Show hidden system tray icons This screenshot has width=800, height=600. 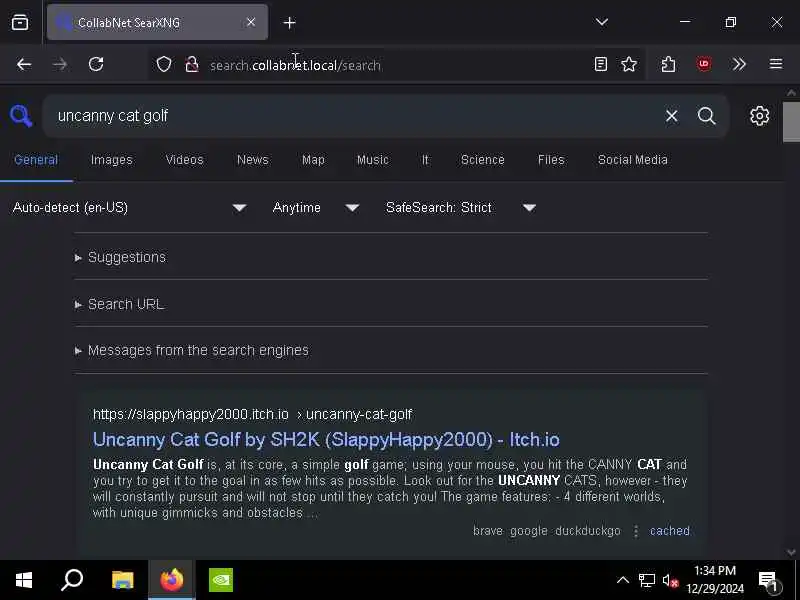pyautogui.click(x=623, y=580)
